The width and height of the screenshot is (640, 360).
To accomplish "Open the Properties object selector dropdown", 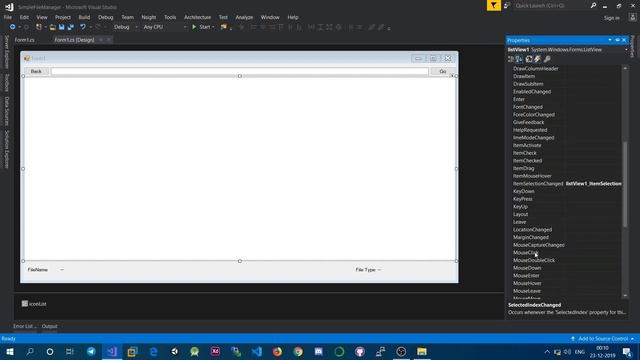I will [626, 50].
